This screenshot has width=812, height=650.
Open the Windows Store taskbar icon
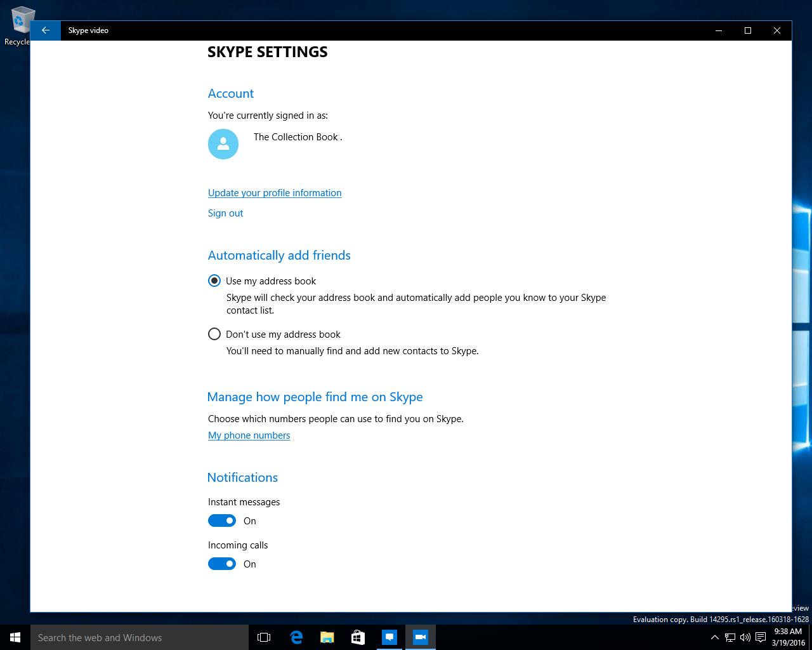click(358, 637)
